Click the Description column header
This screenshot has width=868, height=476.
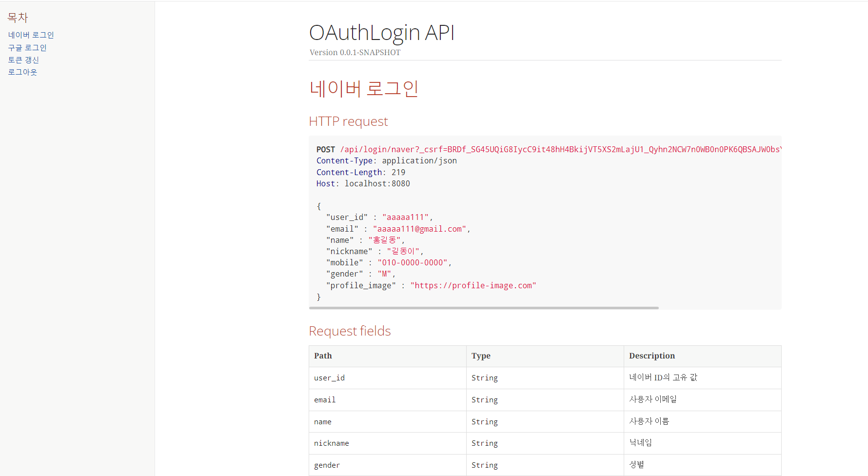tap(703, 356)
